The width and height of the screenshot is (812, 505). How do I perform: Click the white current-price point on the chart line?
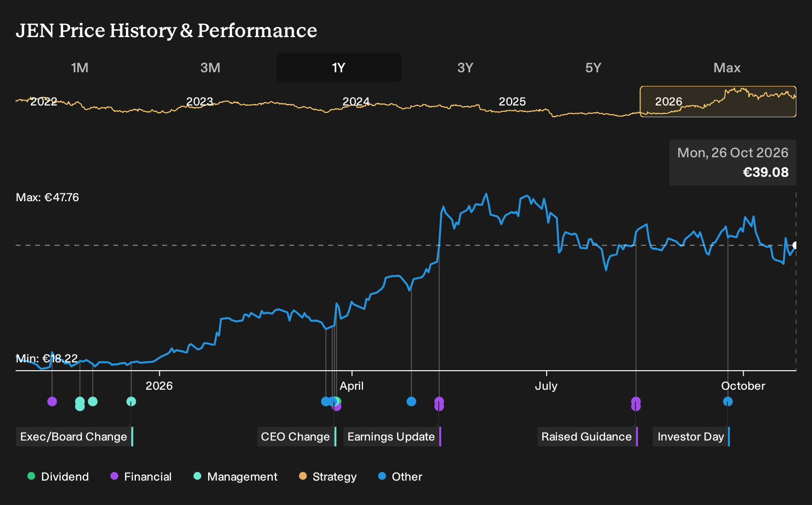[x=795, y=245]
